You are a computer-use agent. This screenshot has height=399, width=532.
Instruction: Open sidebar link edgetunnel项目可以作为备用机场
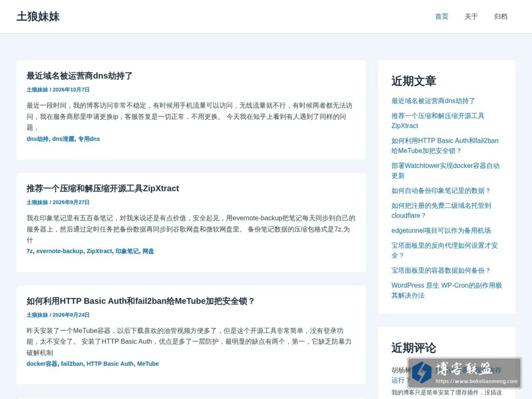click(x=441, y=231)
